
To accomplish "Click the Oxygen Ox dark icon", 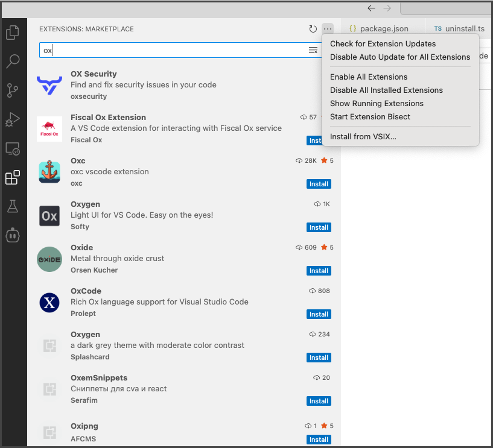I will [49, 216].
